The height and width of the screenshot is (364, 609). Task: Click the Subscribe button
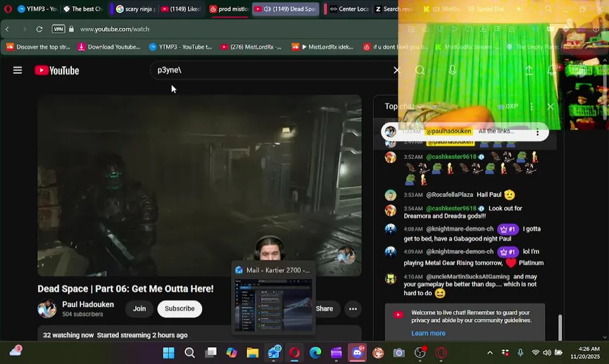coord(180,308)
